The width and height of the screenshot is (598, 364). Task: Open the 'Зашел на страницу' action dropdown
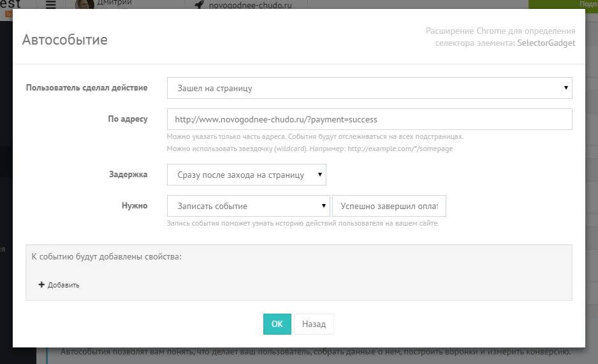coord(369,88)
